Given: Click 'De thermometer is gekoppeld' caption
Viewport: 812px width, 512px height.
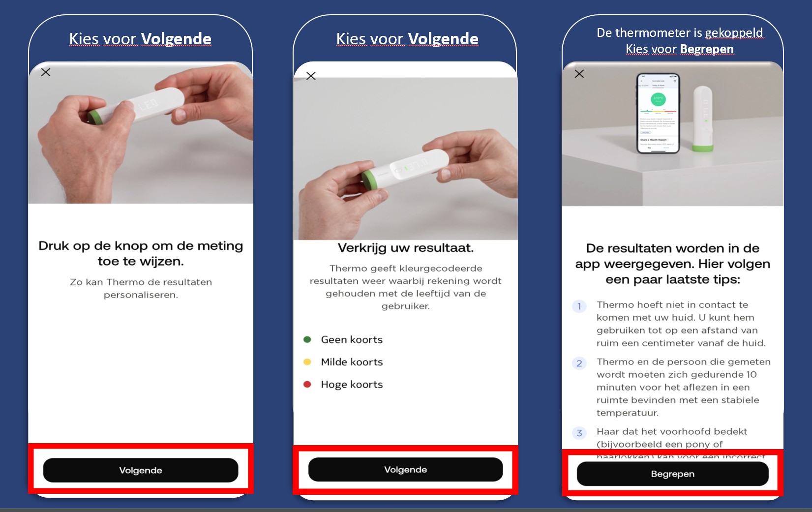Looking at the screenshot, I should (680, 33).
